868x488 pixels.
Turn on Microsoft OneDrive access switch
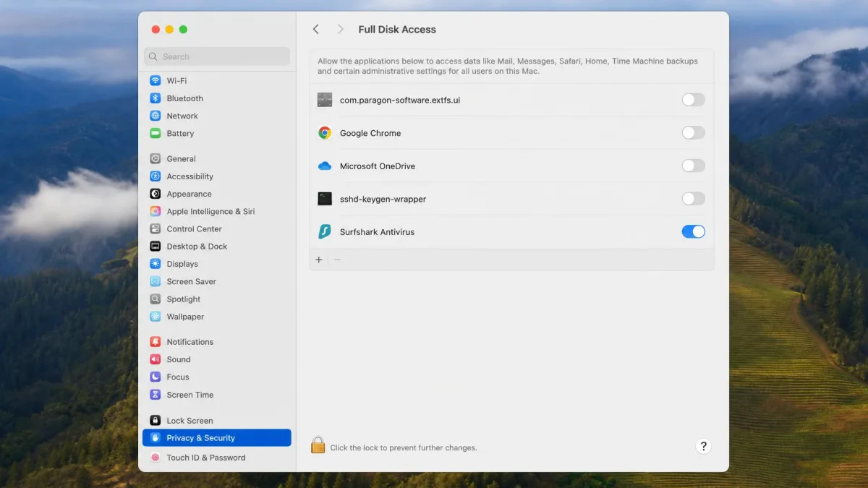[693, 166]
